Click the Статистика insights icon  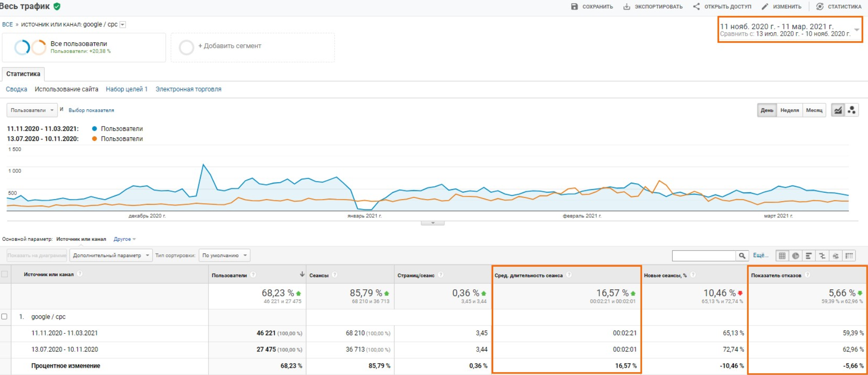pos(820,6)
